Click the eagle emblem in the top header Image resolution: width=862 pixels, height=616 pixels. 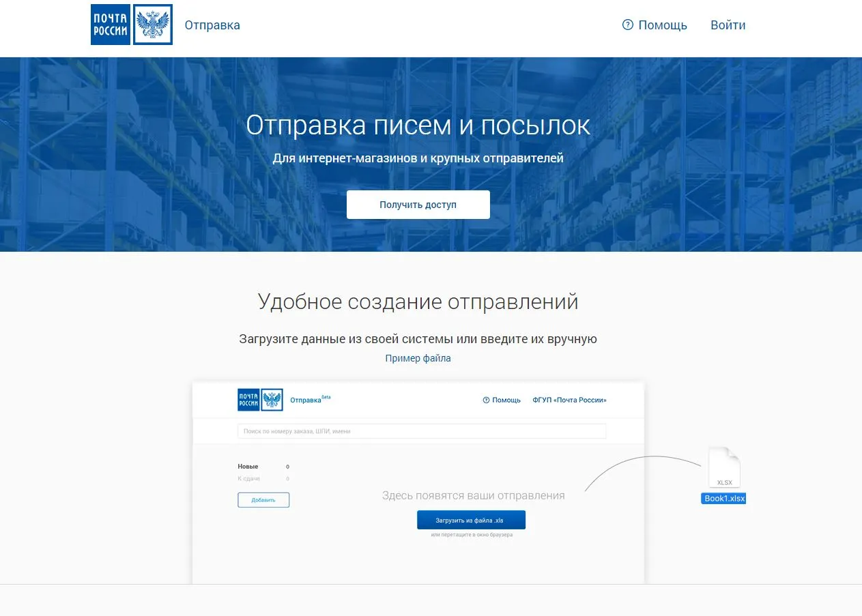click(x=152, y=25)
